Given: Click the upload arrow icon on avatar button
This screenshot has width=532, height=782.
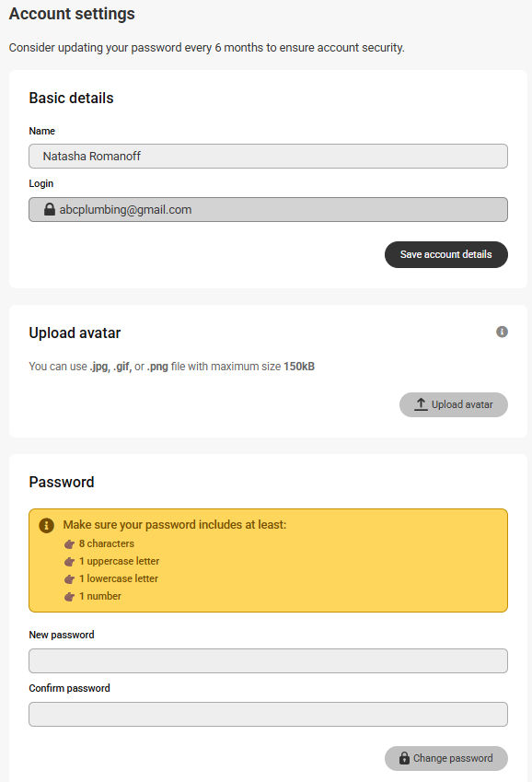Looking at the screenshot, I should click(421, 404).
